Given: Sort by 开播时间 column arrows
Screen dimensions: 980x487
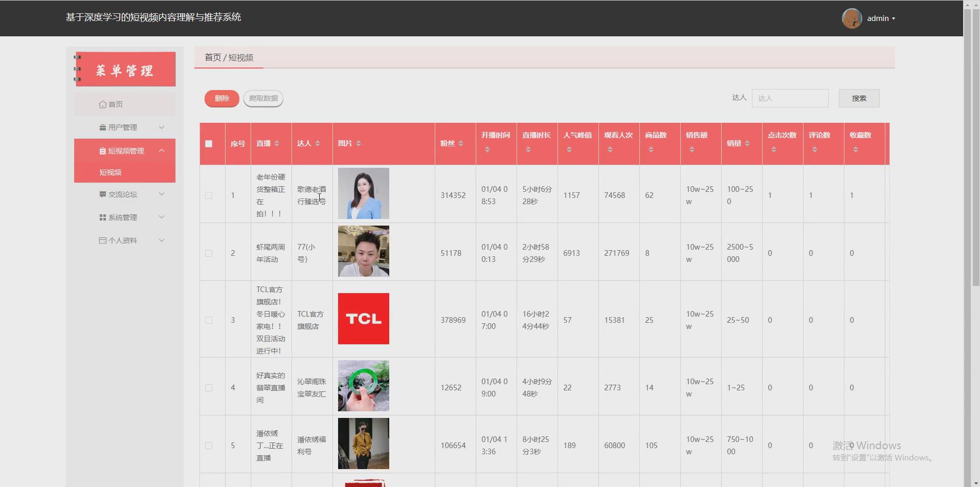Looking at the screenshot, I should (x=487, y=150).
